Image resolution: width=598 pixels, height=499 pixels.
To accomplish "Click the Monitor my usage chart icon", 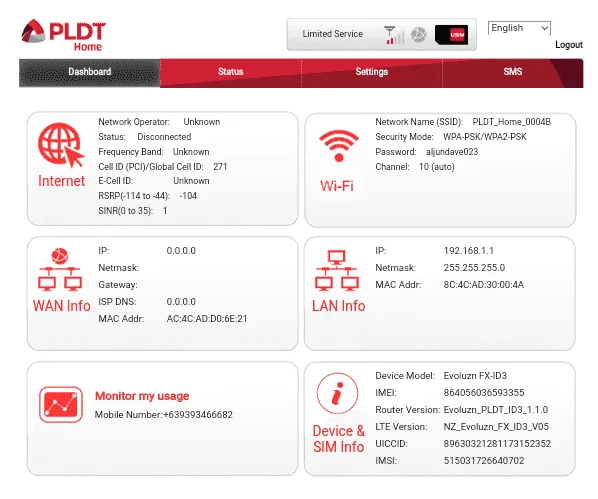I will click(x=61, y=405).
